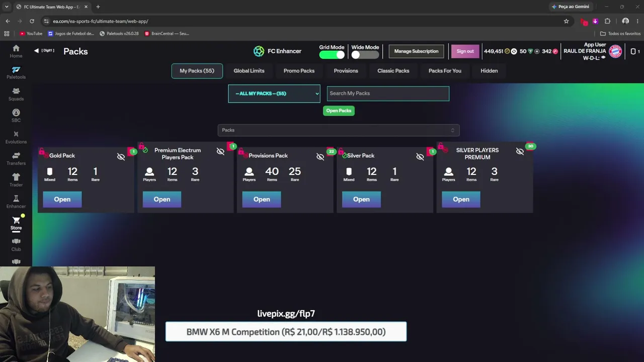Click the coins refresh icon

pyautogui.click(x=514, y=51)
